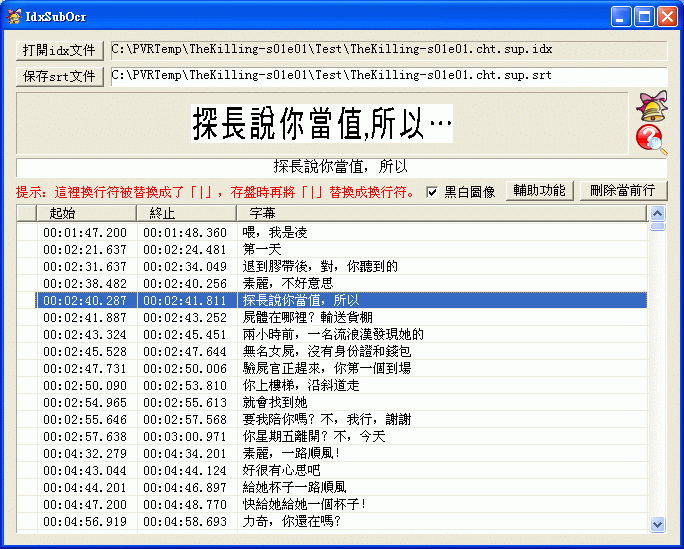
Task: Select row 無名女屍,沒有身份證和錢包
Action: (x=332, y=351)
